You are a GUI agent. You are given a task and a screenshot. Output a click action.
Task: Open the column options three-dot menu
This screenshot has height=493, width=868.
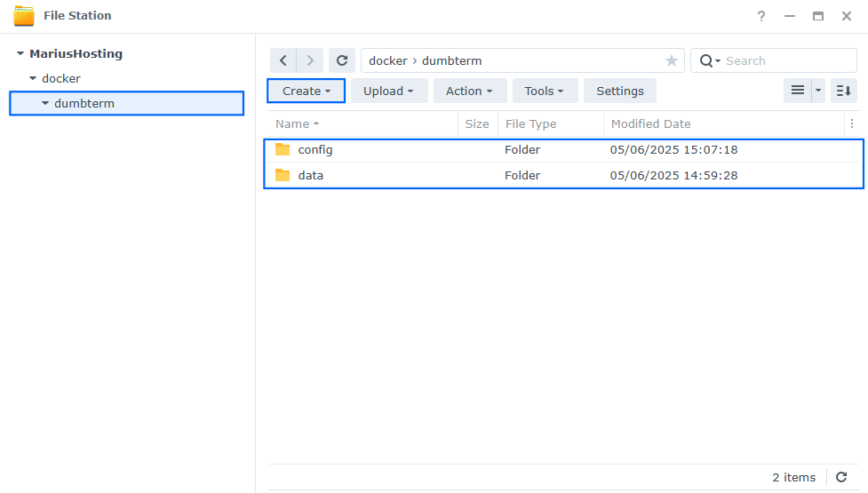[852, 124]
